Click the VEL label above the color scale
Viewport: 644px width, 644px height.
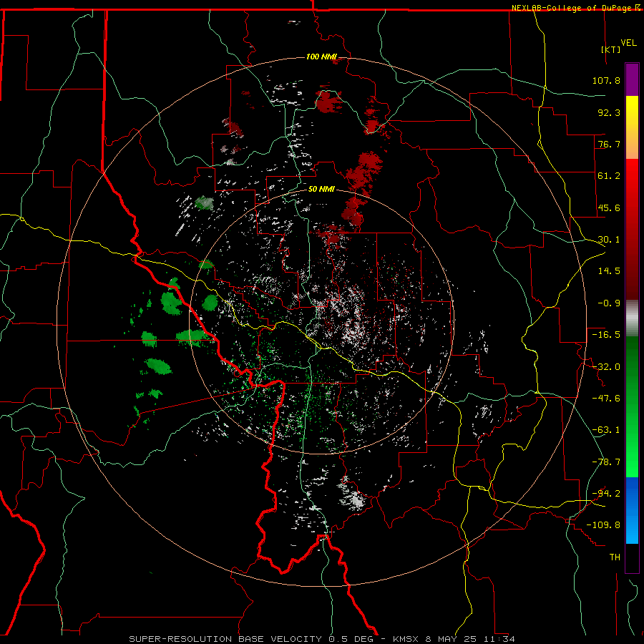(x=628, y=43)
